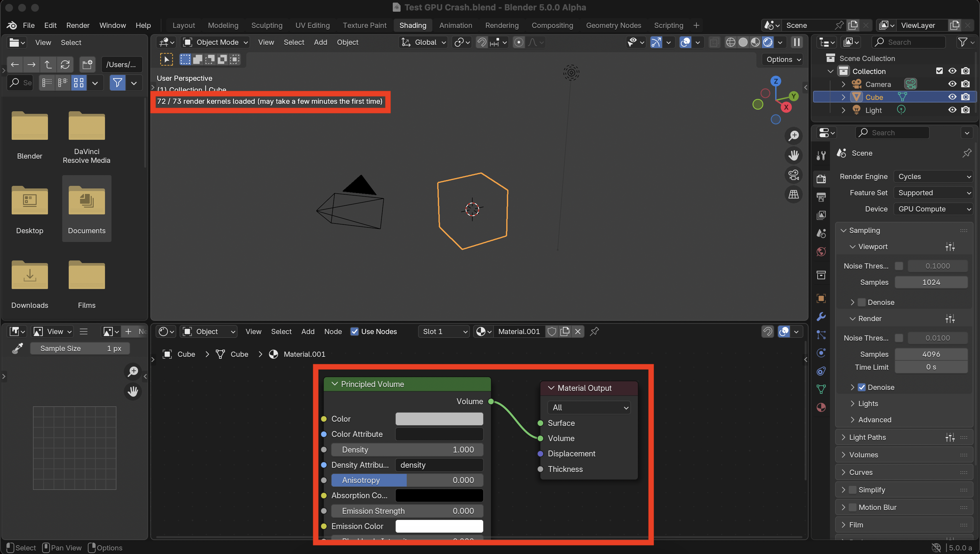Hide the Light in the outliner

[x=952, y=110]
